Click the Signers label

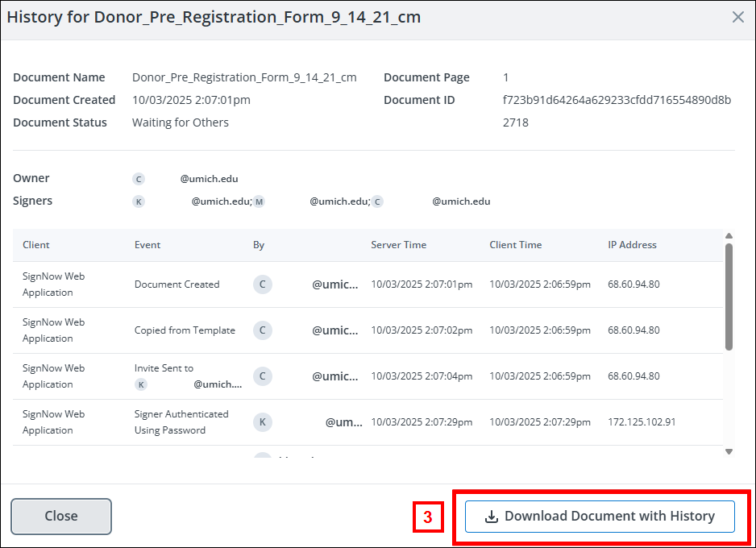click(x=33, y=201)
